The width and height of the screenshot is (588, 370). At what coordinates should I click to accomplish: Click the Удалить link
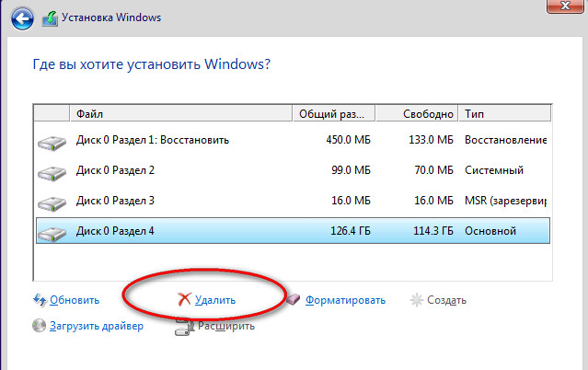[x=215, y=300]
